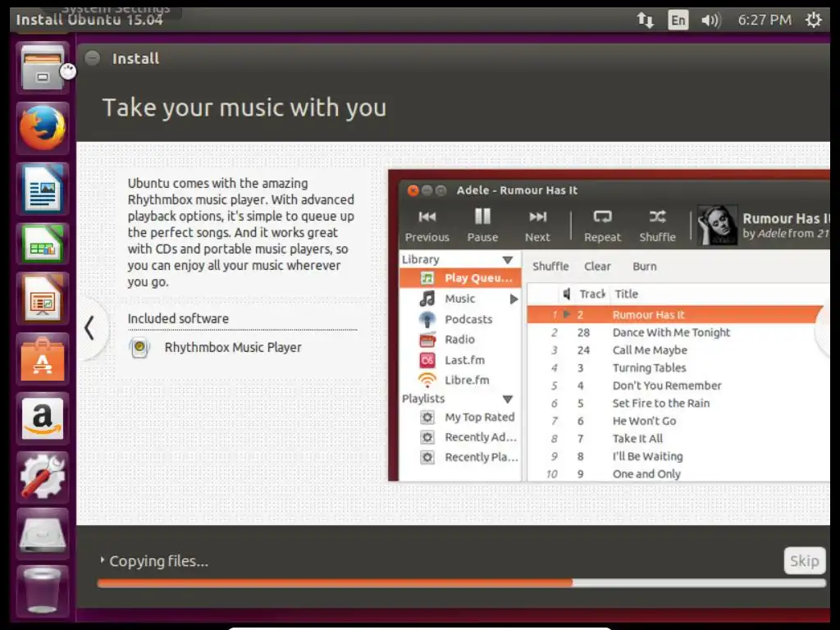This screenshot has width=840, height=630.
Task: Expand the Music item arrow
Action: [x=514, y=299]
